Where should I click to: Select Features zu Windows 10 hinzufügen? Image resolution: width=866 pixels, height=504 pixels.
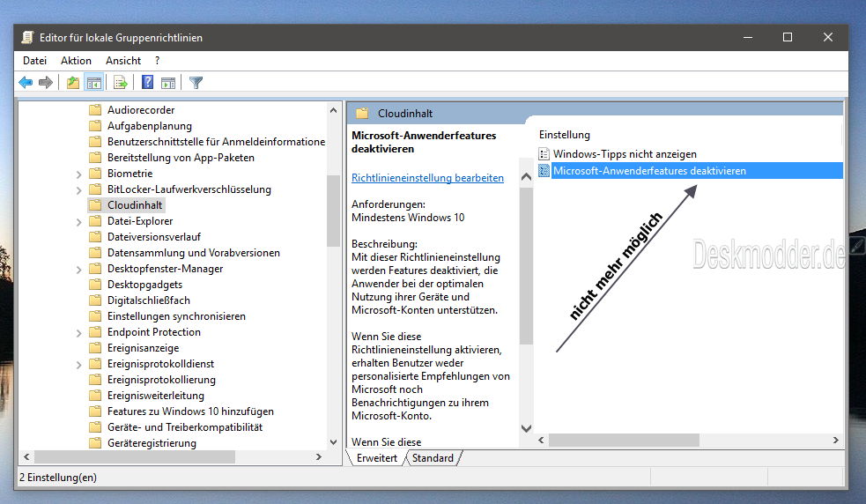point(190,411)
